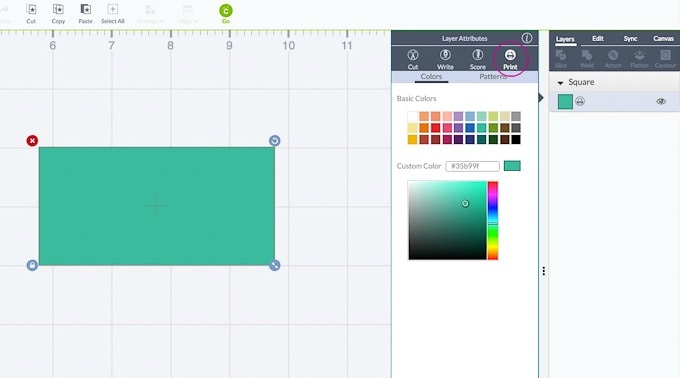Click the Layer Attributes panel title
680x378 pixels.
(x=464, y=39)
